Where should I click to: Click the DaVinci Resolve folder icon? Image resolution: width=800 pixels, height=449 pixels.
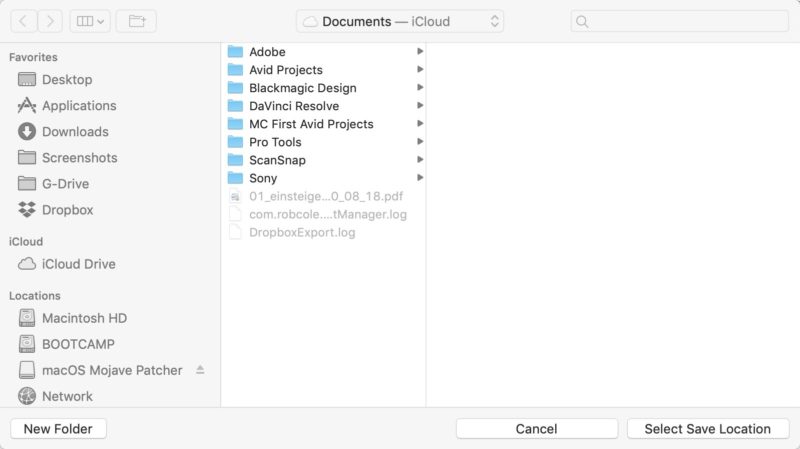[x=235, y=106]
